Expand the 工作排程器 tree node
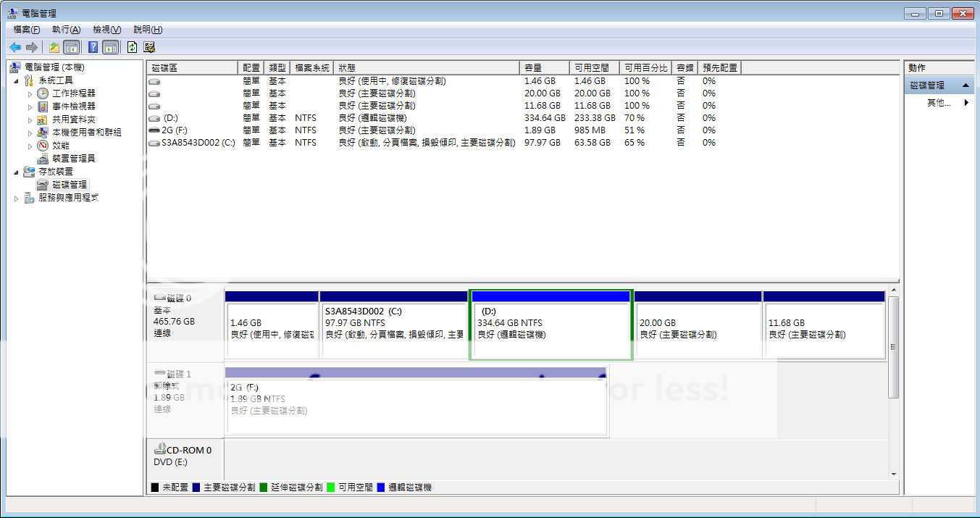The height and width of the screenshot is (518, 980). (x=30, y=93)
